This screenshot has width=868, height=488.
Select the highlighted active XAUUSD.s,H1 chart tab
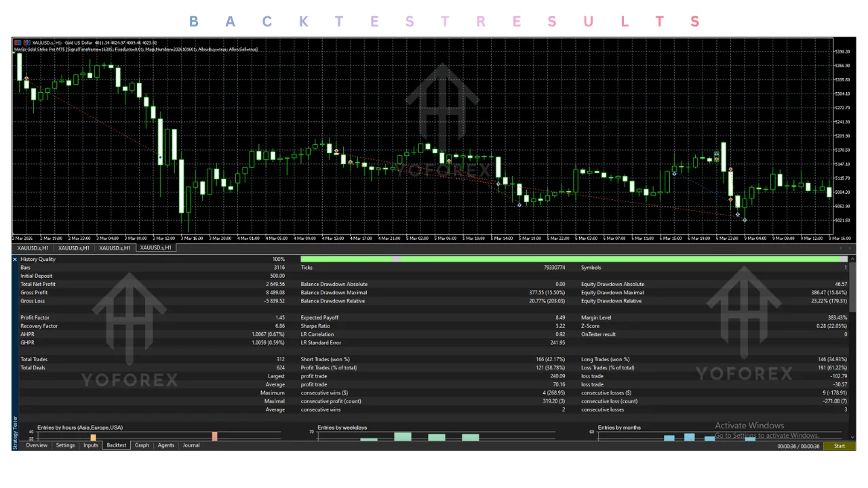coord(156,248)
